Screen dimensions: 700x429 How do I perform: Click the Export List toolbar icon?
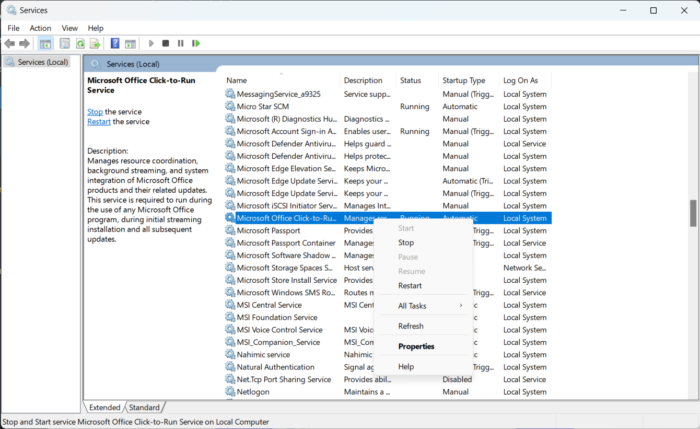[96, 44]
